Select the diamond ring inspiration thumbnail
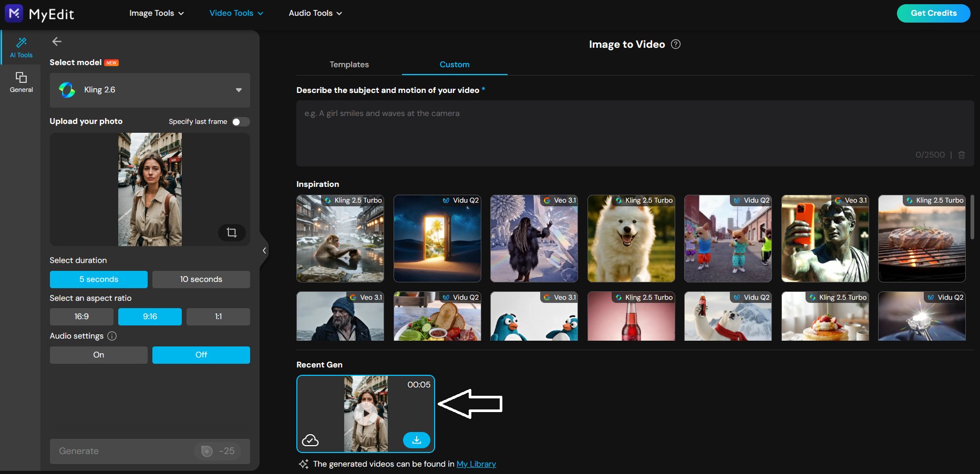This screenshot has height=474, width=980. [x=922, y=317]
